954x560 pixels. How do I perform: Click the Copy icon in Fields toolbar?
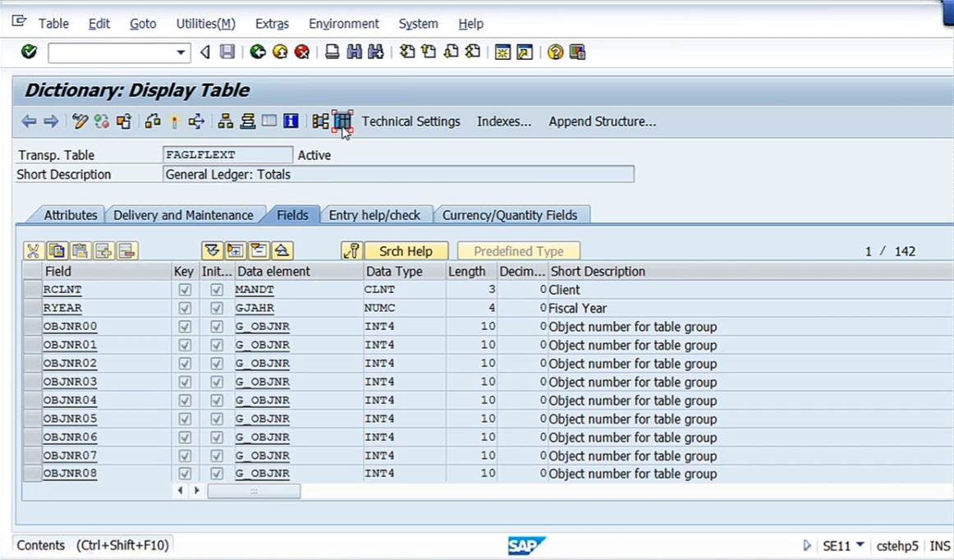[x=57, y=250]
